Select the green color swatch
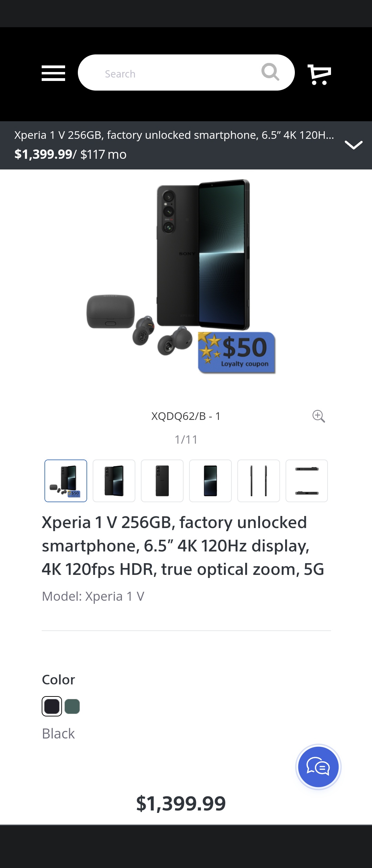 pos(72,706)
